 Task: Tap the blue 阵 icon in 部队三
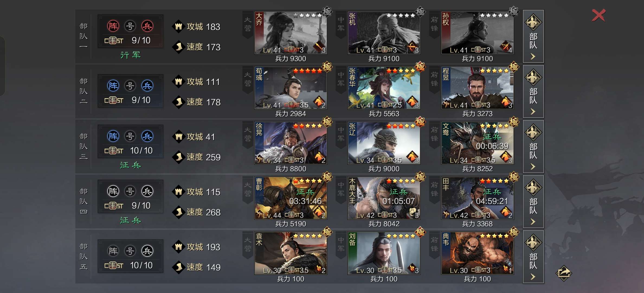pos(113,136)
